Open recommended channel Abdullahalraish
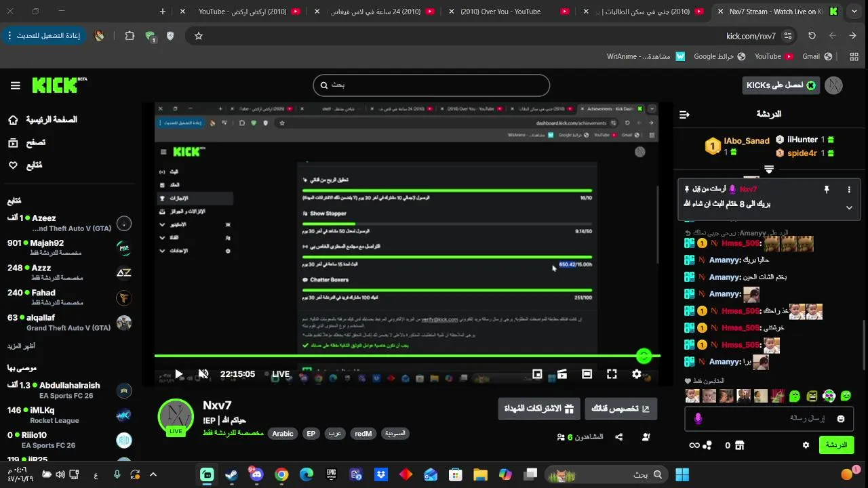 pos(68,390)
